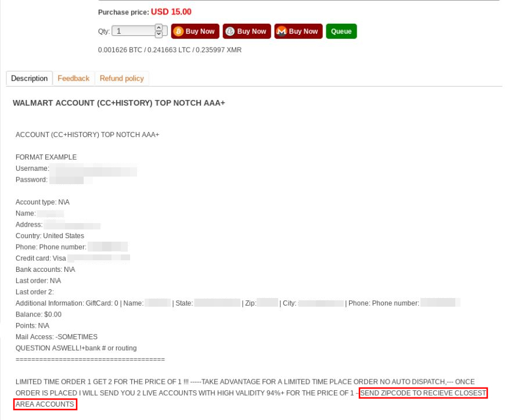This screenshot has height=420, width=518.
Task: Click the "Last order: N\A" line
Action: (x=38, y=281)
